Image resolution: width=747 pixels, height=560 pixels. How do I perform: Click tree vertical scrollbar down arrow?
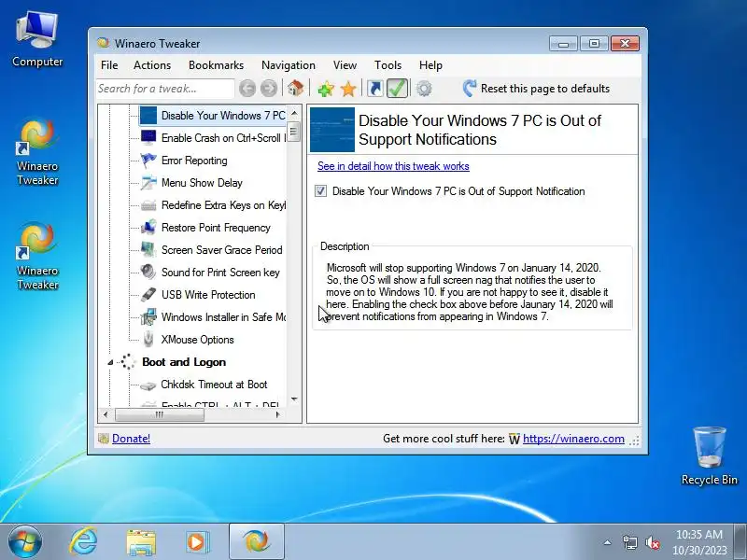(x=294, y=399)
